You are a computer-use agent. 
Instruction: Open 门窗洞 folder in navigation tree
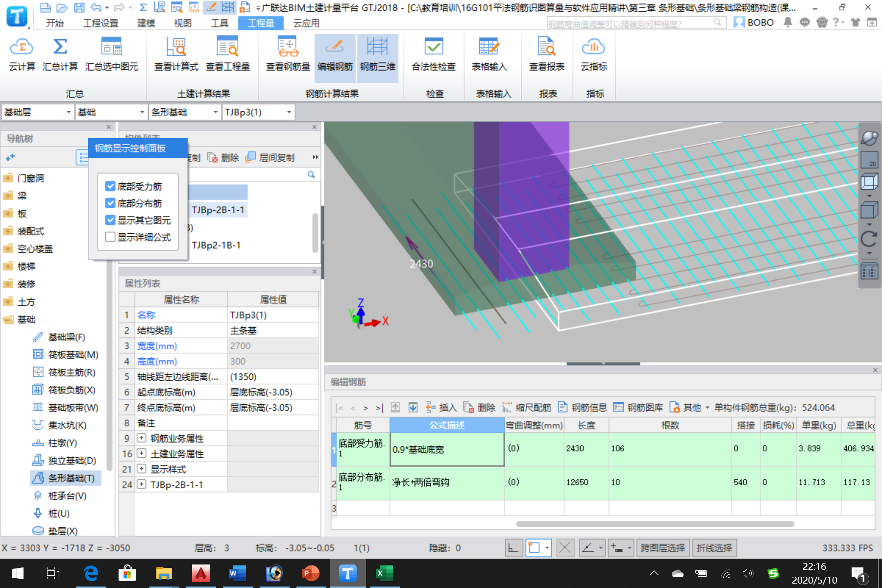[24, 178]
